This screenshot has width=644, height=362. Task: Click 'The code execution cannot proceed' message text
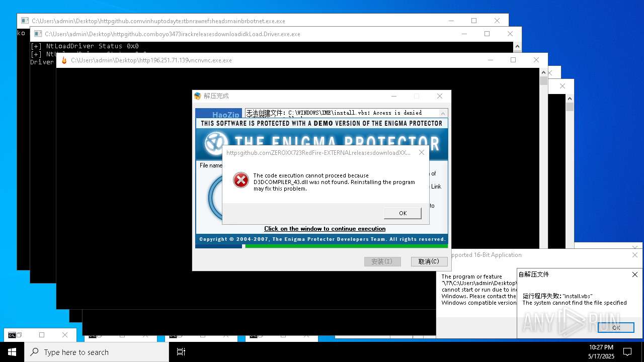click(334, 182)
